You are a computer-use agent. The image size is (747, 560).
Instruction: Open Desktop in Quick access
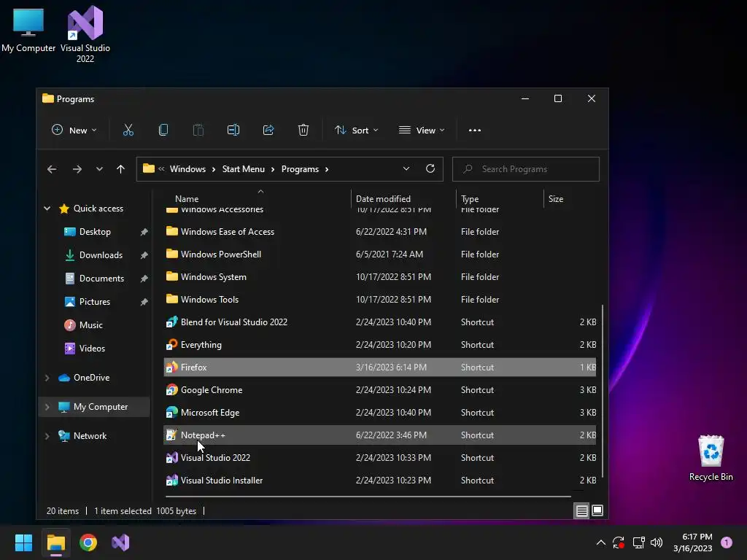tap(95, 232)
